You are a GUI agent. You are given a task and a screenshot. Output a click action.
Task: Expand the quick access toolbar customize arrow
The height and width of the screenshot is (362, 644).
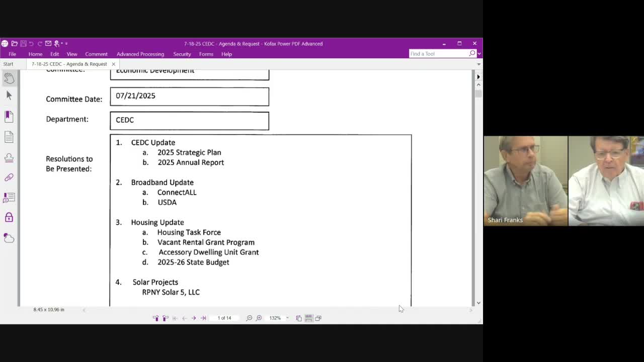click(66, 44)
